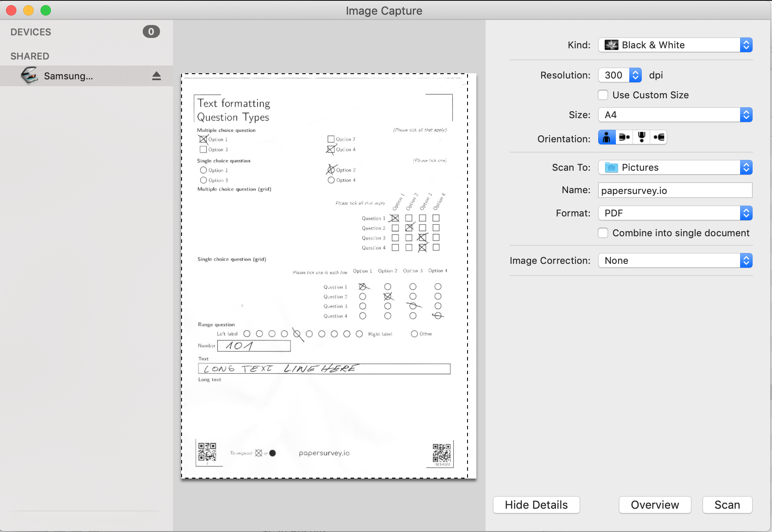Click the Name field containing papersurvey.io
The image size is (772, 532).
tap(675, 191)
